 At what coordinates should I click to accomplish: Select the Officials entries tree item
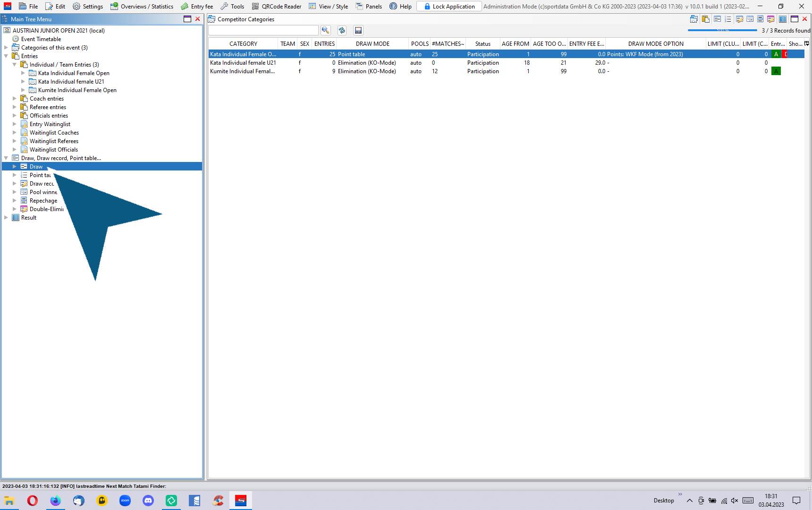(49, 115)
